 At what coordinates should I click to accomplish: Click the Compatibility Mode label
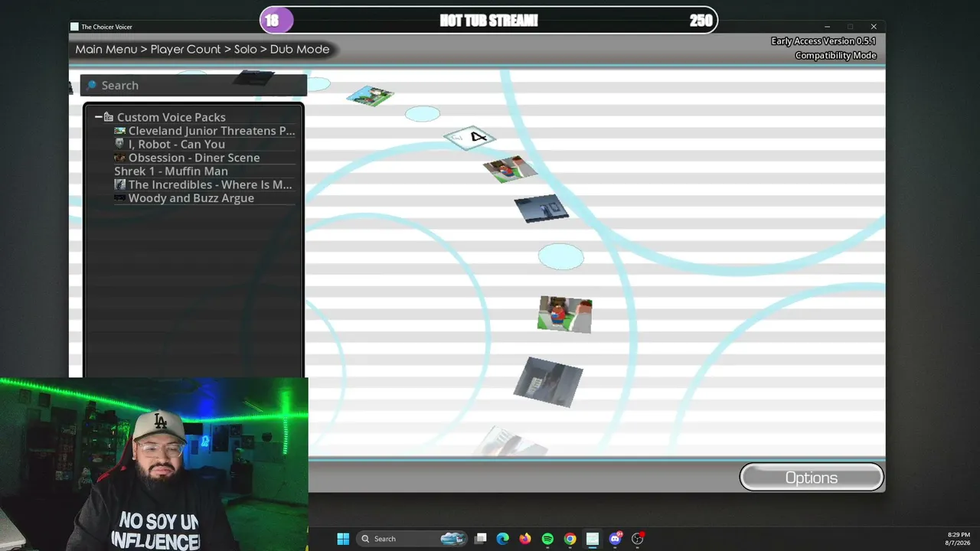tap(835, 55)
